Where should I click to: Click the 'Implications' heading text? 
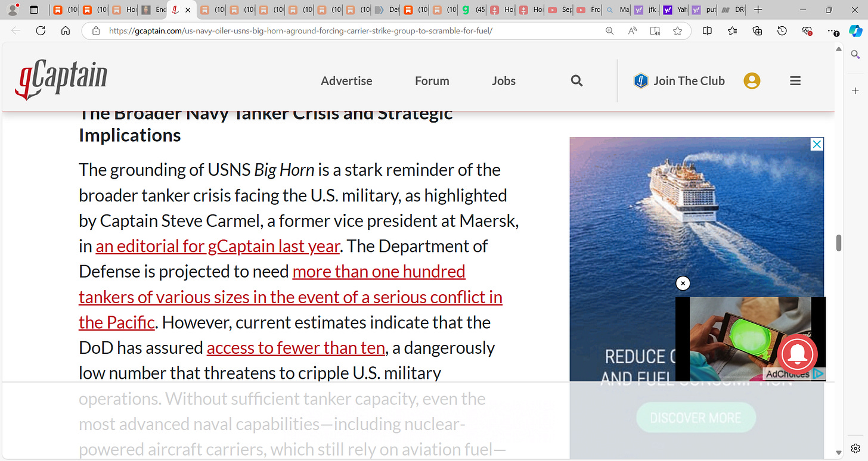tap(130, 135)
